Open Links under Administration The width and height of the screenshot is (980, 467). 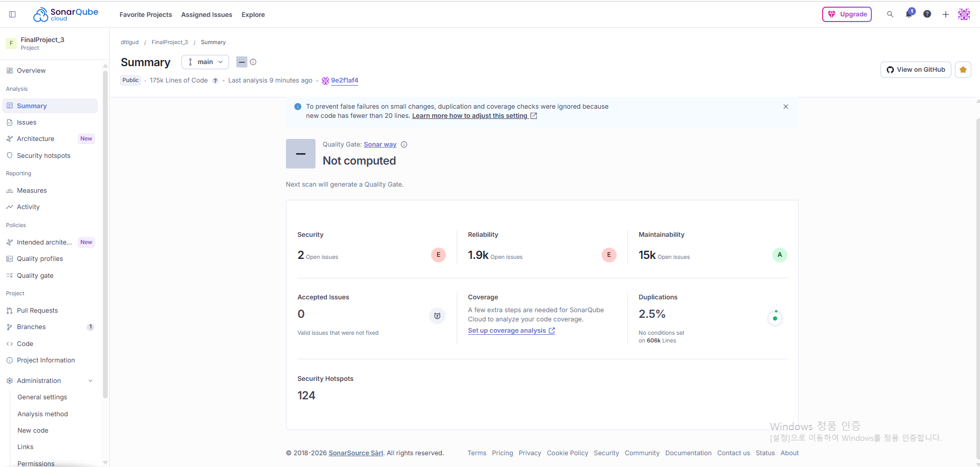pyautogui.click(x=25, y=447)
